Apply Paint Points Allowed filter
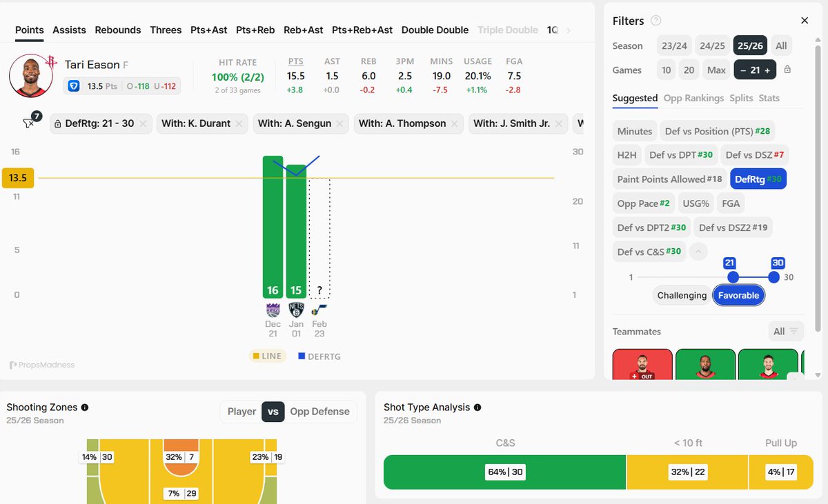 (669, 179)
